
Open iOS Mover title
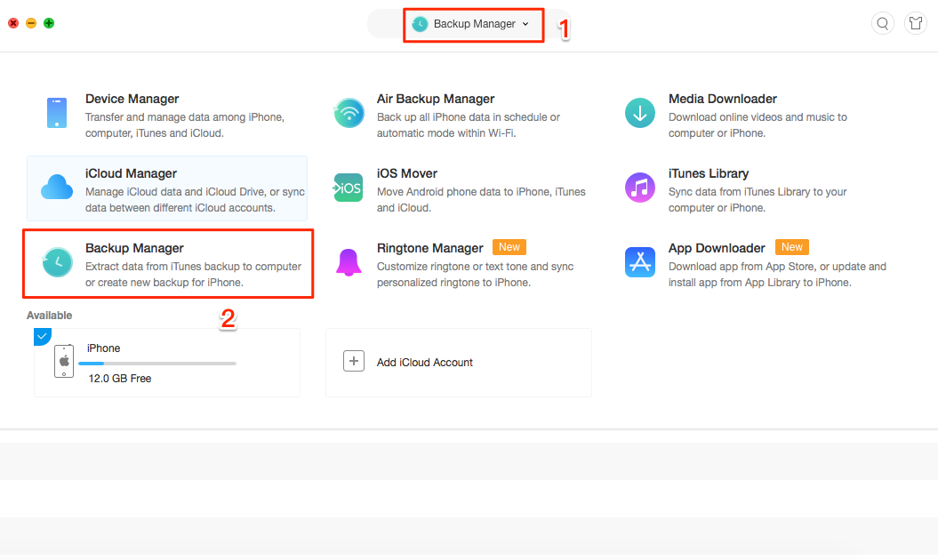coord(407,173)
